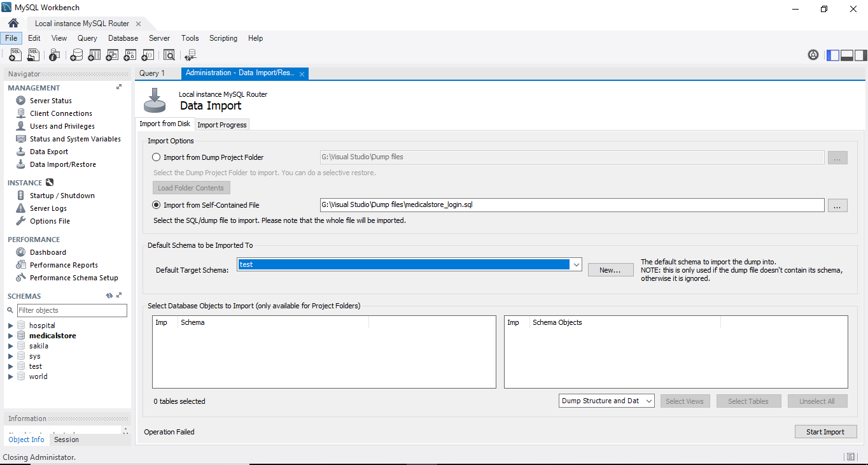
Task: Open a new SQL query tab
Action: [x=15, y=55]
